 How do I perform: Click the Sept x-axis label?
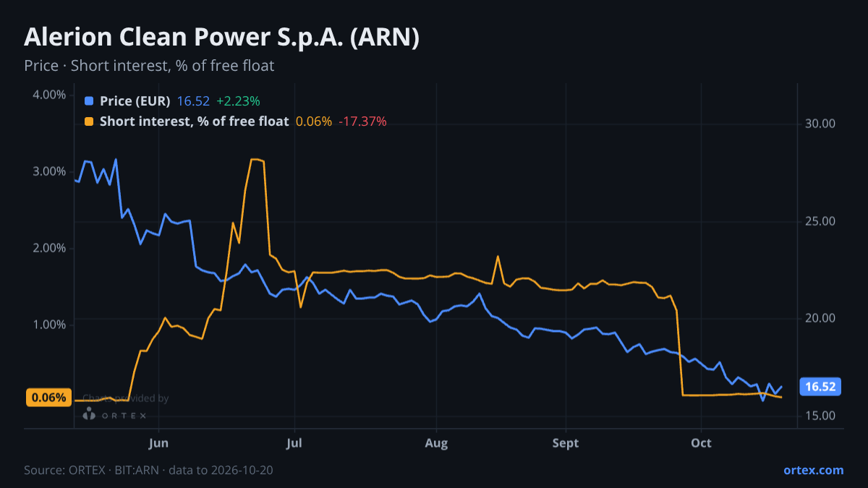(x=566, y=443)
